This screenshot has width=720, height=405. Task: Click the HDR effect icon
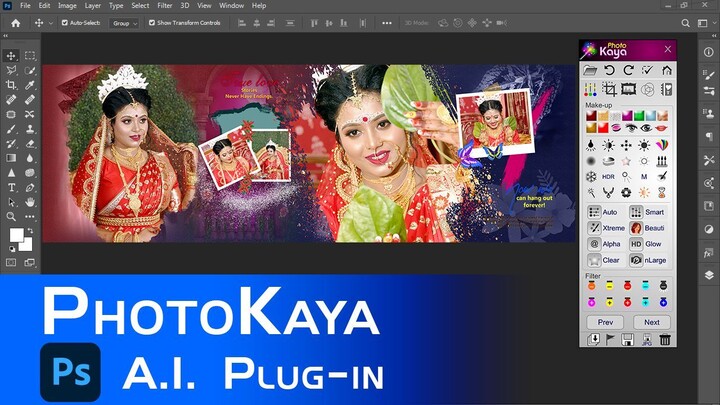pos(608,176)
